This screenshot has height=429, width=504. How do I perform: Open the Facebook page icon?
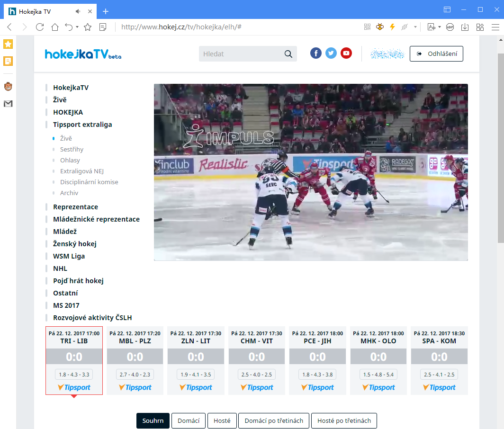click(316, 54)
